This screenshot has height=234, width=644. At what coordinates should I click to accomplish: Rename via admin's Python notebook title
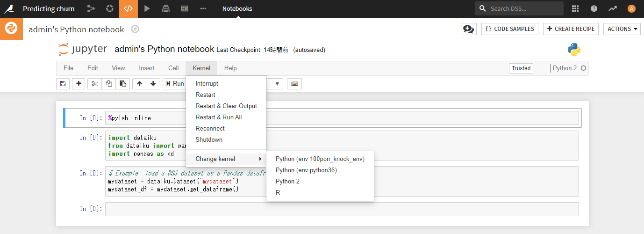tap(164, 49)
